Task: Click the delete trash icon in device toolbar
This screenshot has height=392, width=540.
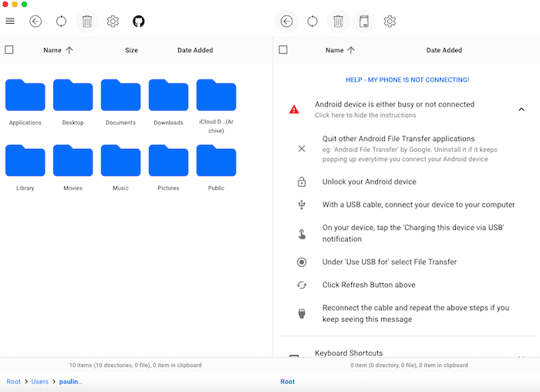Action: pyautogui.click(x=338, y=22)
